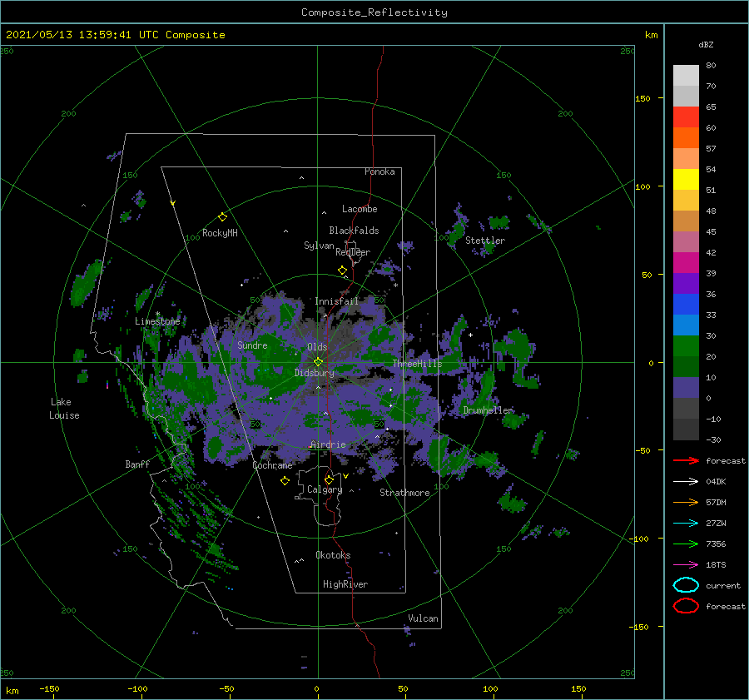Click the 'Drumheller' map label

(488, 410)
